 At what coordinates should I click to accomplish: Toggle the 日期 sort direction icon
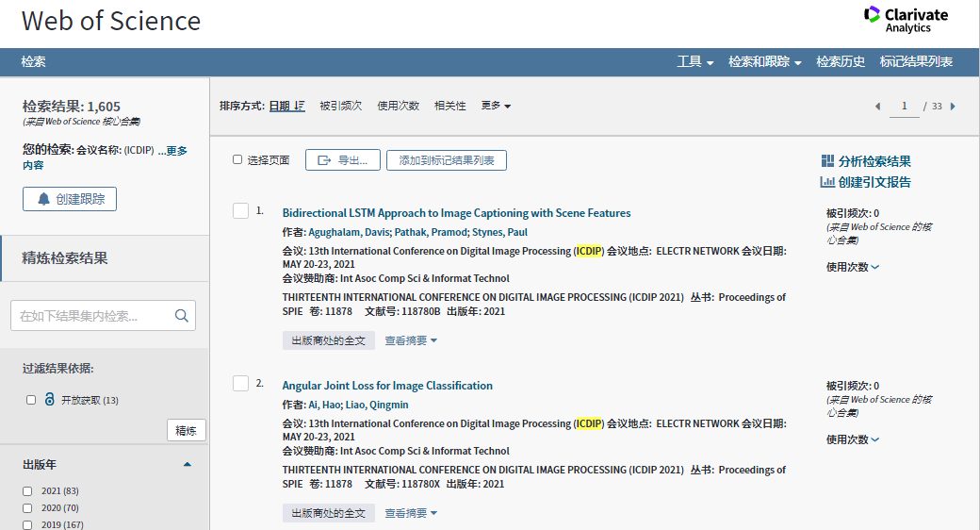(300, 106)
